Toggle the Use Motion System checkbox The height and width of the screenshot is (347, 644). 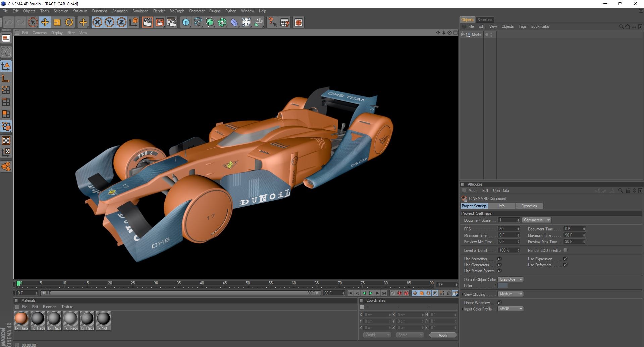[499, 271]
